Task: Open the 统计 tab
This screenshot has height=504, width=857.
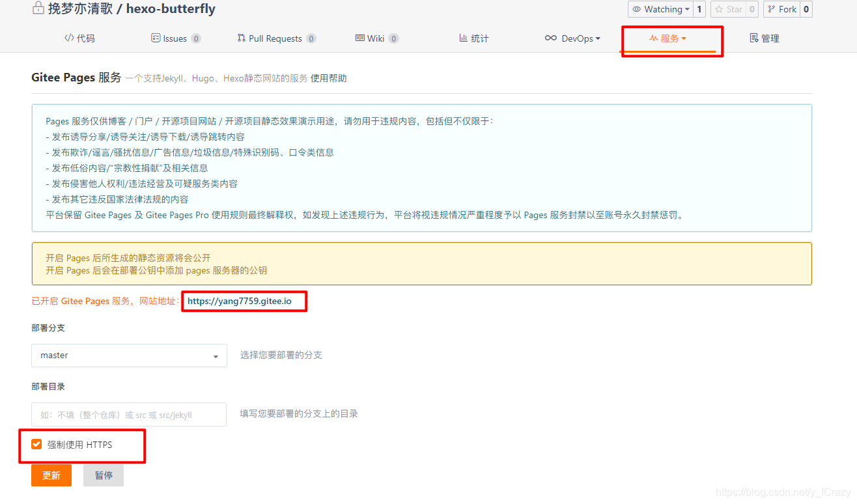Action: tap(474, 38)
